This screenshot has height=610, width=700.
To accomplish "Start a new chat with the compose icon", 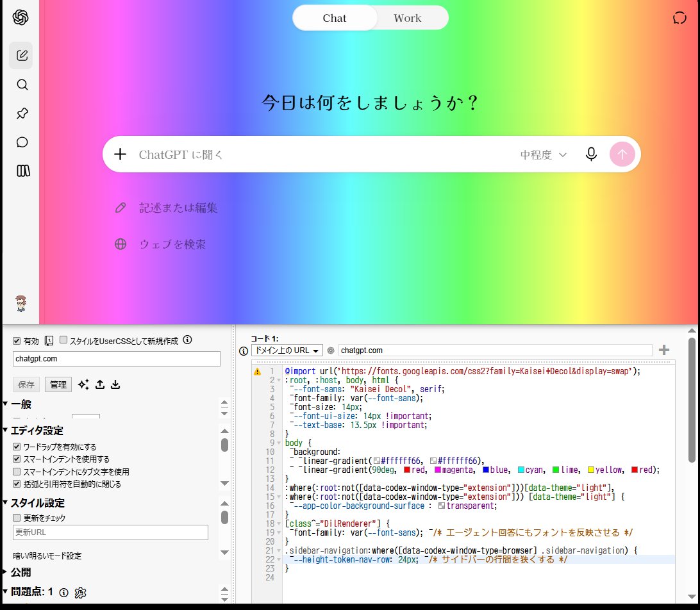I will 22,55.
